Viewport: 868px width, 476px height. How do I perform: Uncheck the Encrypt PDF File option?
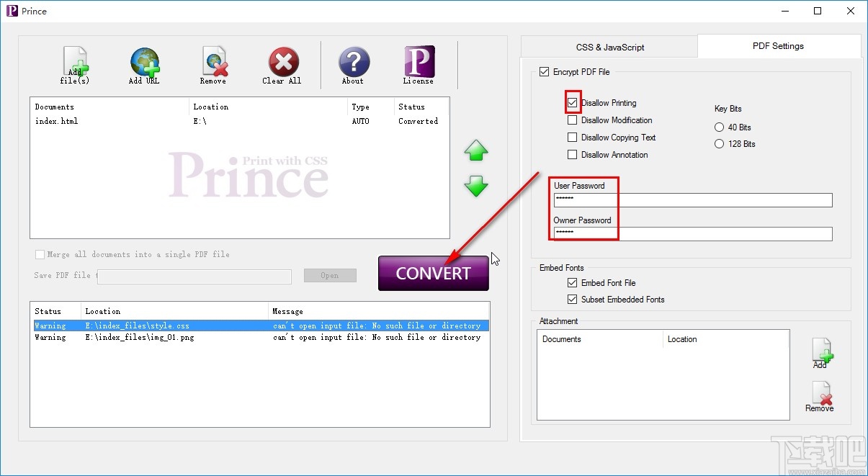click(545, 72)
